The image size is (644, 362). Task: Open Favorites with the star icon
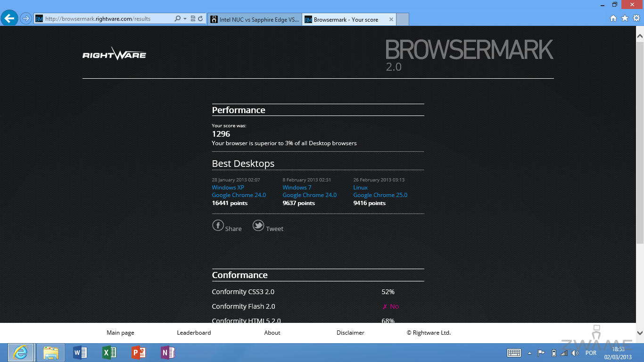(625, 18)
